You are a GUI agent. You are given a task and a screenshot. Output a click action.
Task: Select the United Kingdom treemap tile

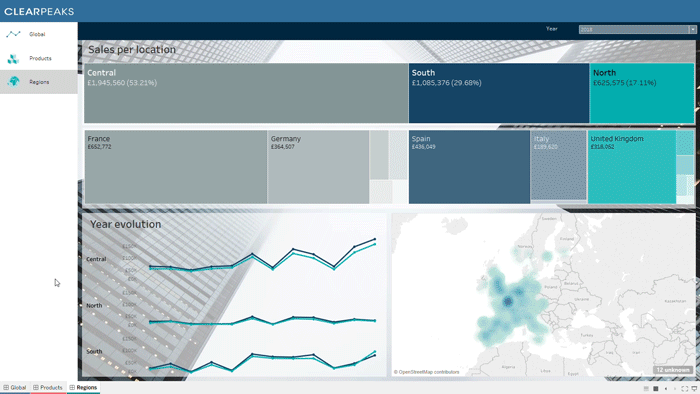(632, 167)
